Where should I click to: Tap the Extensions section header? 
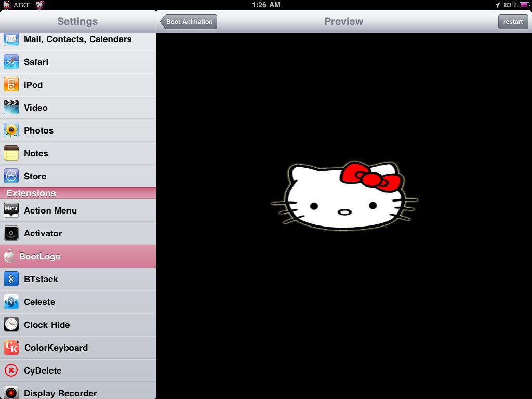[x=78, y=193]
